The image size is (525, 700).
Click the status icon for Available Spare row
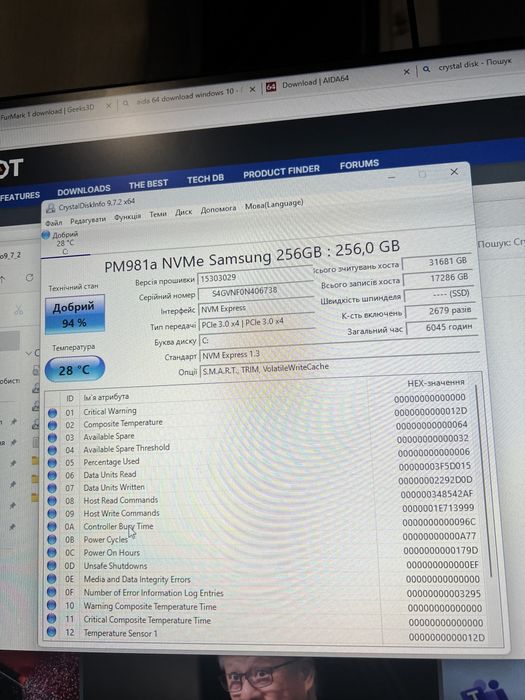tap(53, 438)
